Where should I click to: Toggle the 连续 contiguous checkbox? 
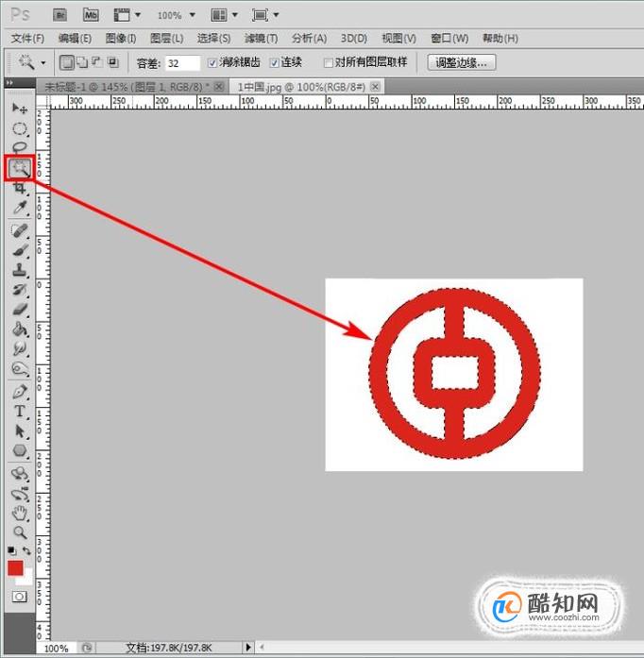[274, 63]
